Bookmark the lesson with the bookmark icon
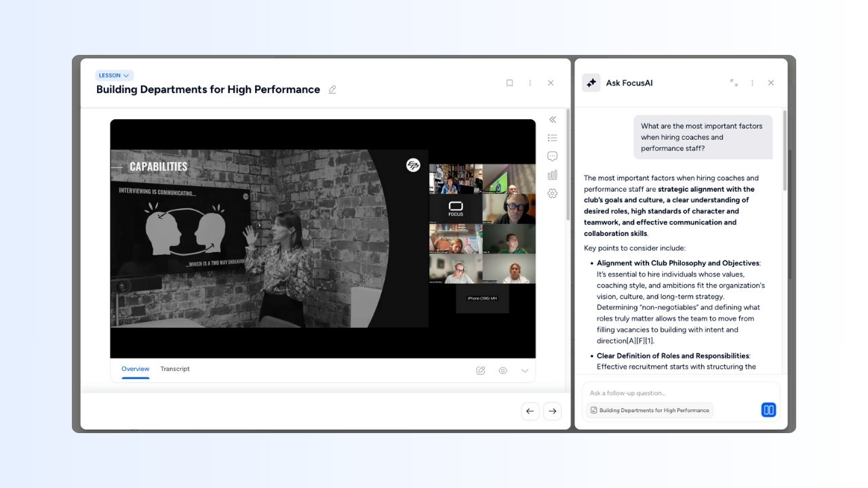The image size is (868, 488). [509, 83]
